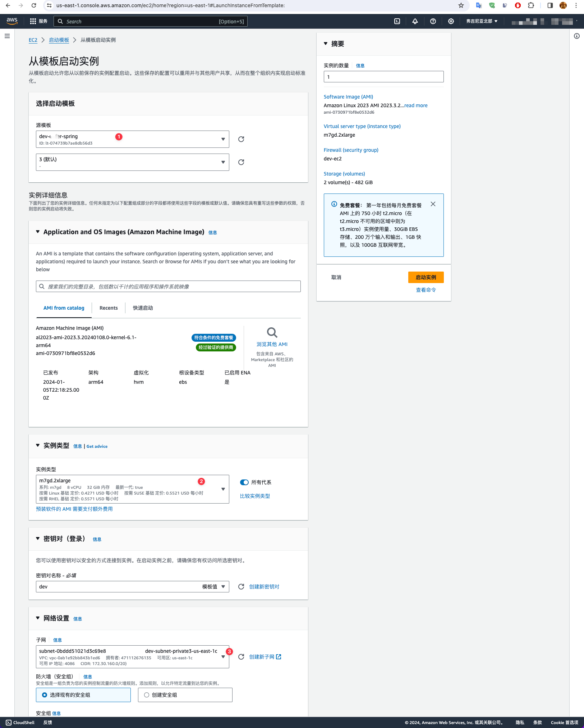This screenshot has height=728, width=584.
Task: Click the Get advice link
Action: click(x=97, y=446)
